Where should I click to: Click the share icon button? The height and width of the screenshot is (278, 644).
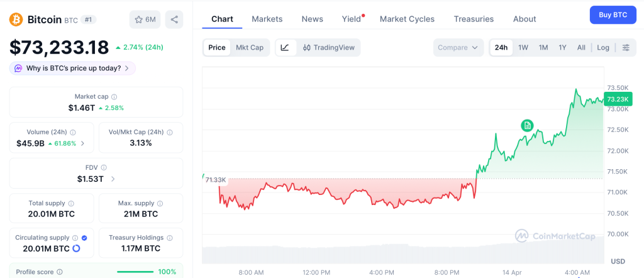[x=174, y=19]
